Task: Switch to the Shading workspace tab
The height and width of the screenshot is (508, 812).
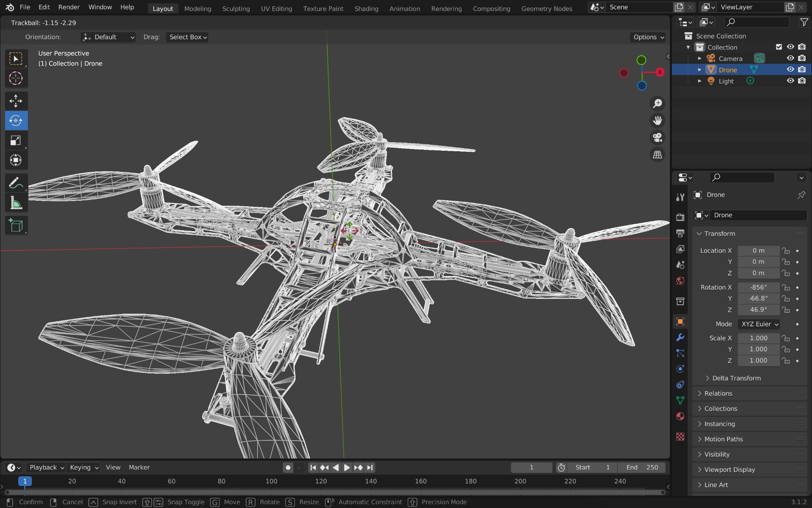Action: click(366, 8)
